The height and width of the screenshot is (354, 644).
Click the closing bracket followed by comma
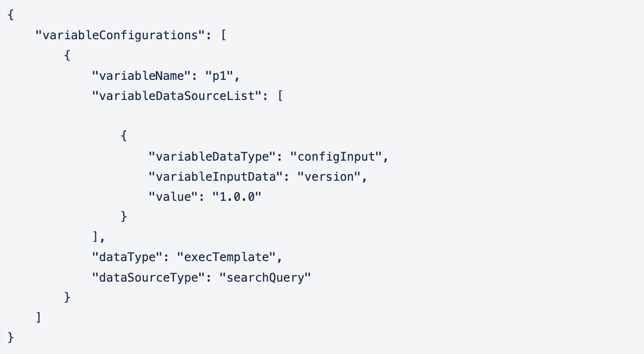97,237
